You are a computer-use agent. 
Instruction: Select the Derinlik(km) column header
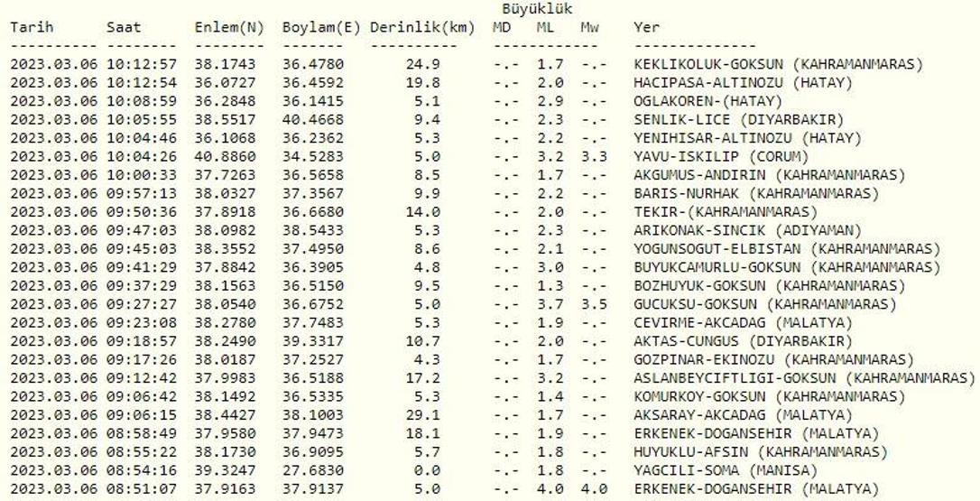click(422, 27)
